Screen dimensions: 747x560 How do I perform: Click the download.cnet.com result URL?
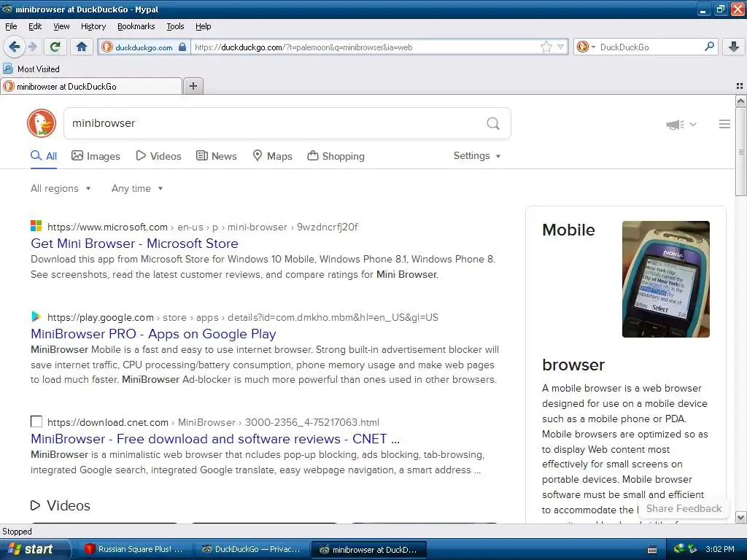(x=214, y=422)
